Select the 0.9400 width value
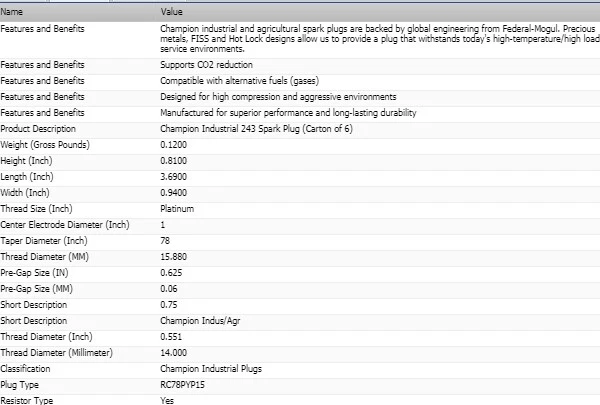The width and height of the screenshot is (600, 405). coord(173,193)
